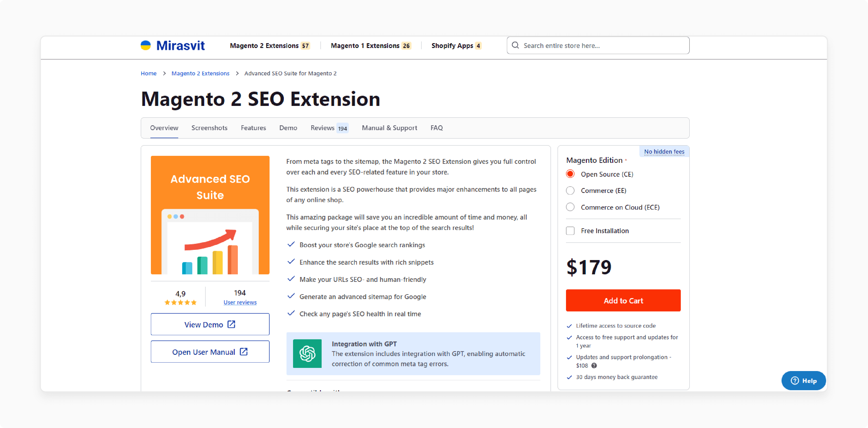Go to Magento 2 Extensions breadcrumb link
This screenshot has height=428, width=868.
(200, 73)
